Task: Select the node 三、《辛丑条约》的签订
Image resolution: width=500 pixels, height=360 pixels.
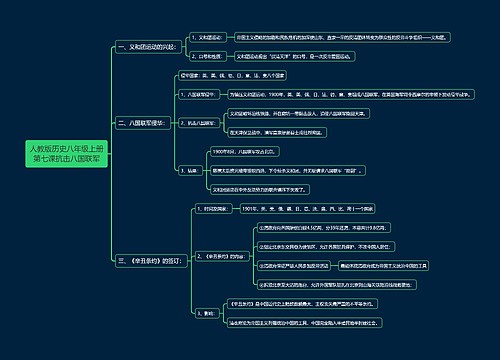Action: point(151,261)
